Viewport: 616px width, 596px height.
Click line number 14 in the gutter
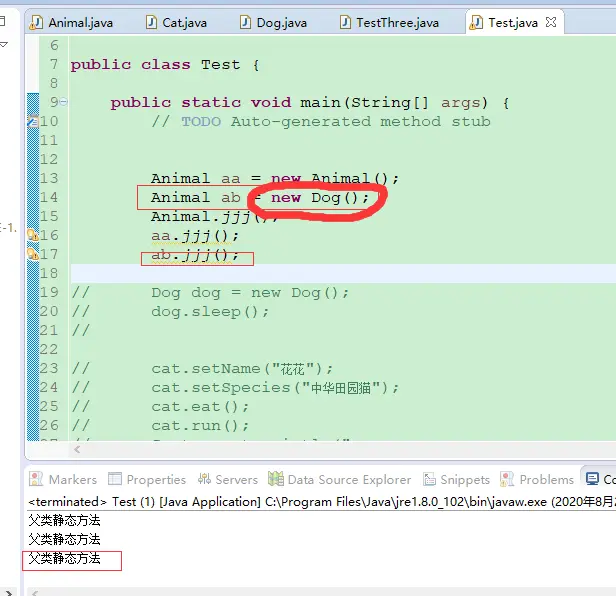pos(49,197)
